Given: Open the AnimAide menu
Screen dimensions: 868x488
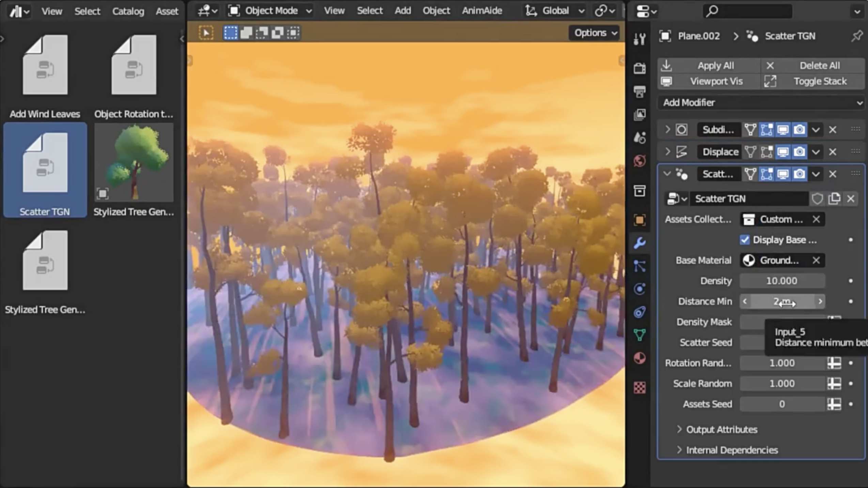Looking at the screenshot, I should 482,11.
